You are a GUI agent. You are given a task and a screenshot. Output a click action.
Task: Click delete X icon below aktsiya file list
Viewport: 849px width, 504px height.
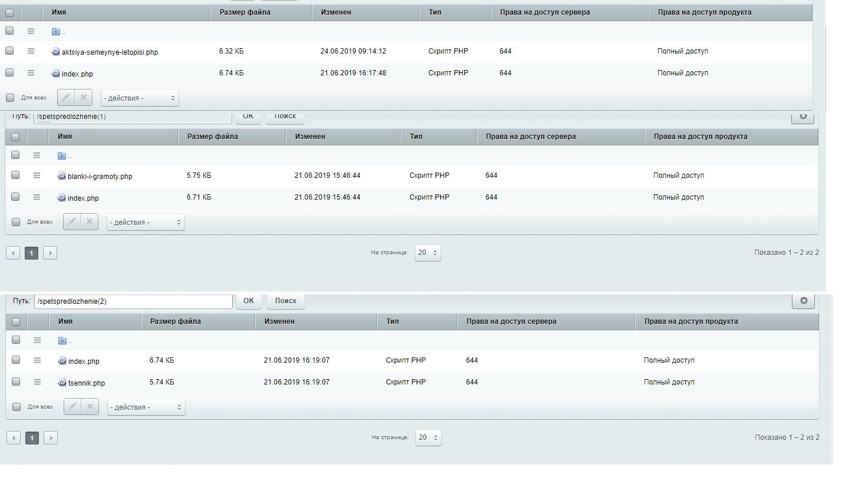[x=84, y=98]
